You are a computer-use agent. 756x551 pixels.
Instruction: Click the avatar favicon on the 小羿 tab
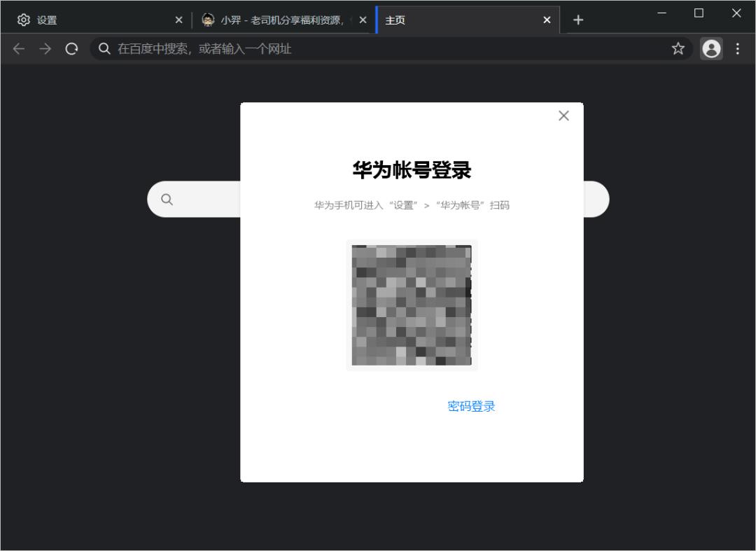209,20
